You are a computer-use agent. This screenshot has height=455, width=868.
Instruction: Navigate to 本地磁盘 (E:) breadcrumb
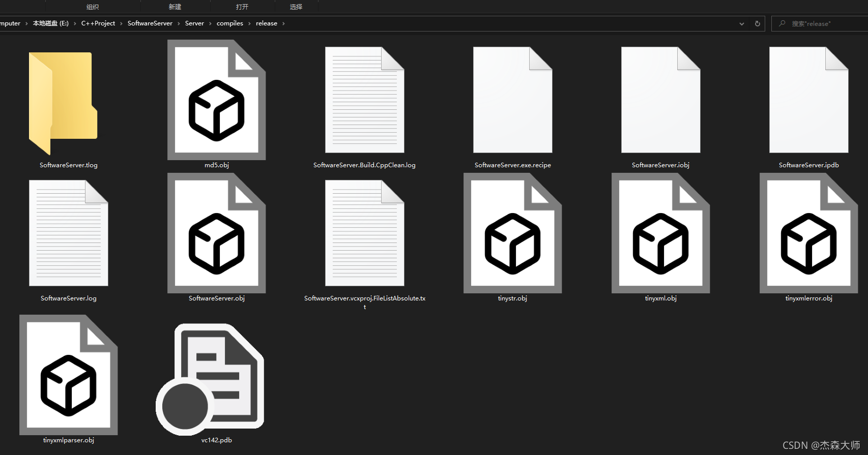tap(51, 23)
